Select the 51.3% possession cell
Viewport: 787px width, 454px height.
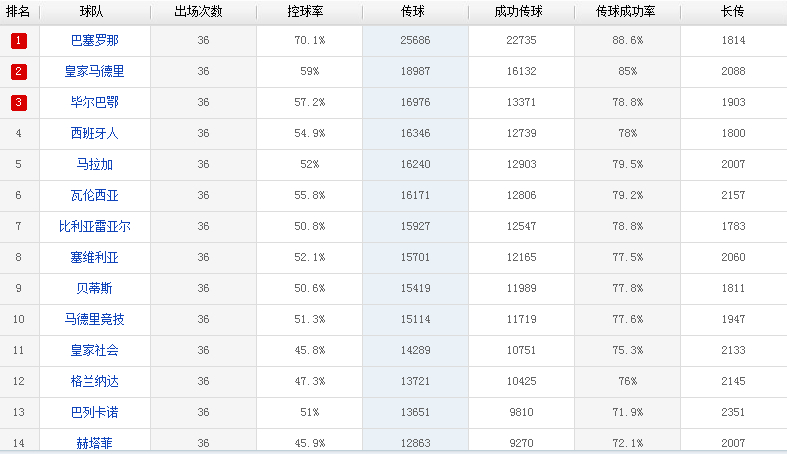point(310,320)
